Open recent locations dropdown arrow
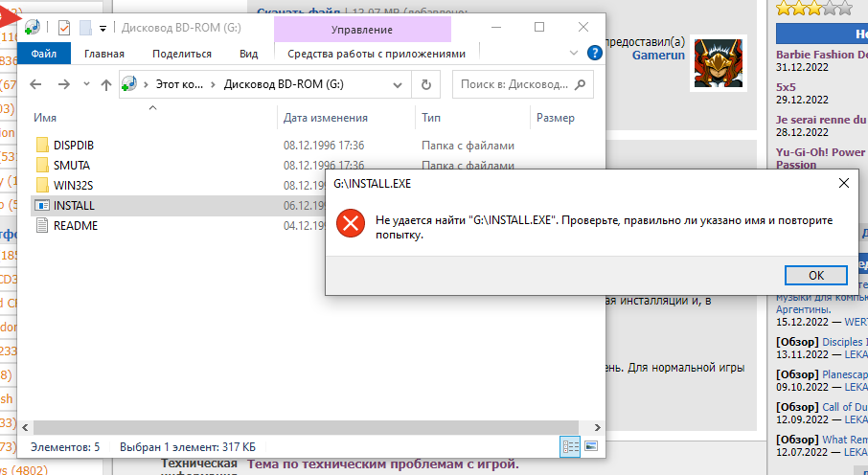This screenshot has width=868, height=475. click(86, 84)
